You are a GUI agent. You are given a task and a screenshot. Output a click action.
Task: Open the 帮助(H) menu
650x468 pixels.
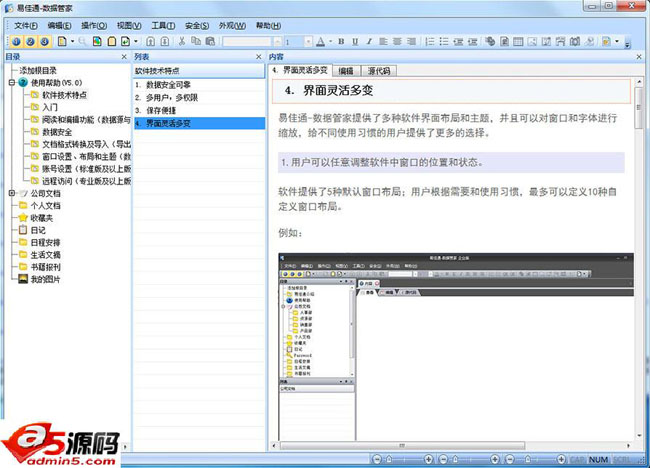[x=268, y=26]
